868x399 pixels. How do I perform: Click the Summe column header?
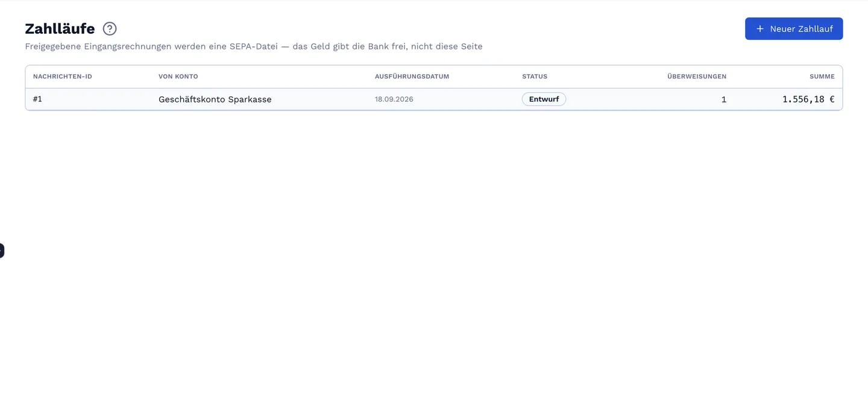pos(822,77)
